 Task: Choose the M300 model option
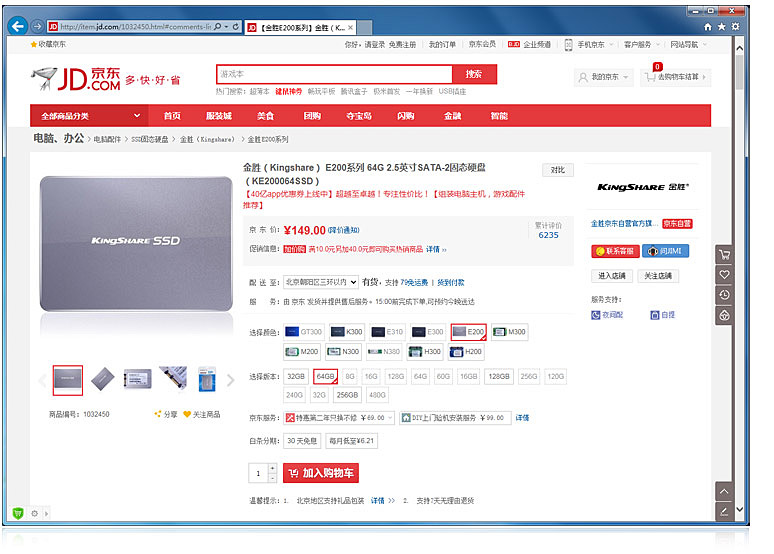coord(509,332)
